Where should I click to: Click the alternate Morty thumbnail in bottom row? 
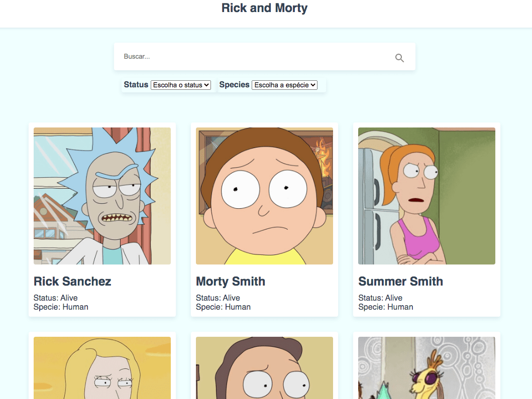pyautogui.click(x=264, y=368)
